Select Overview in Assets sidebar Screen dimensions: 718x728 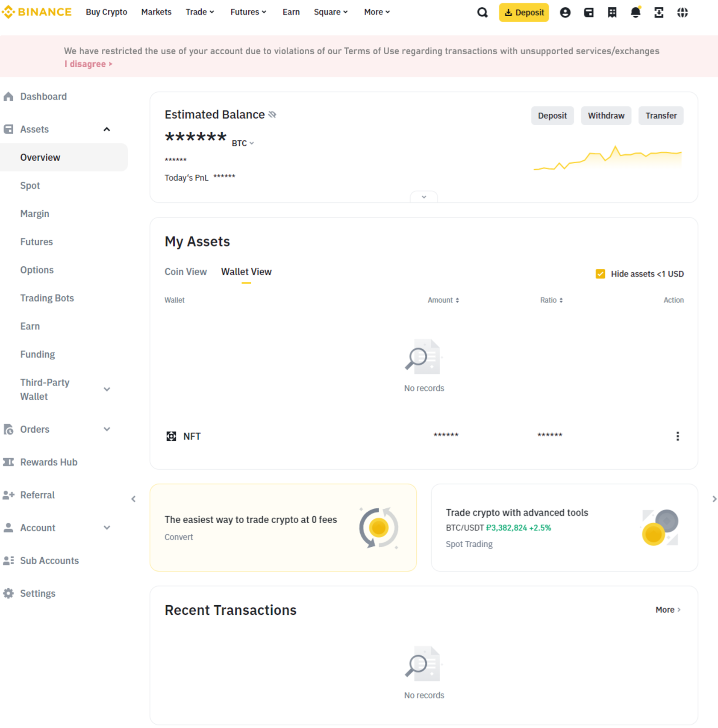pyautogui.click(x=64, y=157)
